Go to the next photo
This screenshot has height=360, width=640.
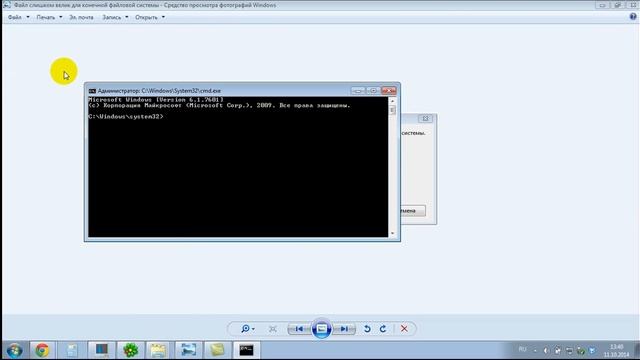tap(344, 329)
